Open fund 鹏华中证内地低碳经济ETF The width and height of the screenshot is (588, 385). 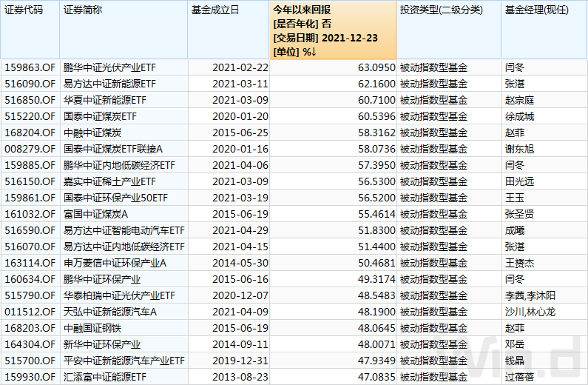tap(119, 166)
